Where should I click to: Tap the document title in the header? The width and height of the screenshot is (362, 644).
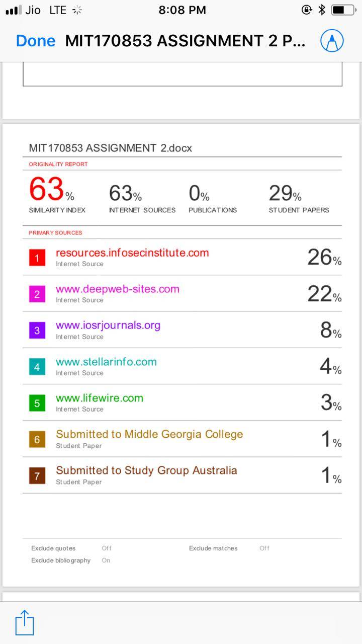pyautogui.click(x=186, y=41)
